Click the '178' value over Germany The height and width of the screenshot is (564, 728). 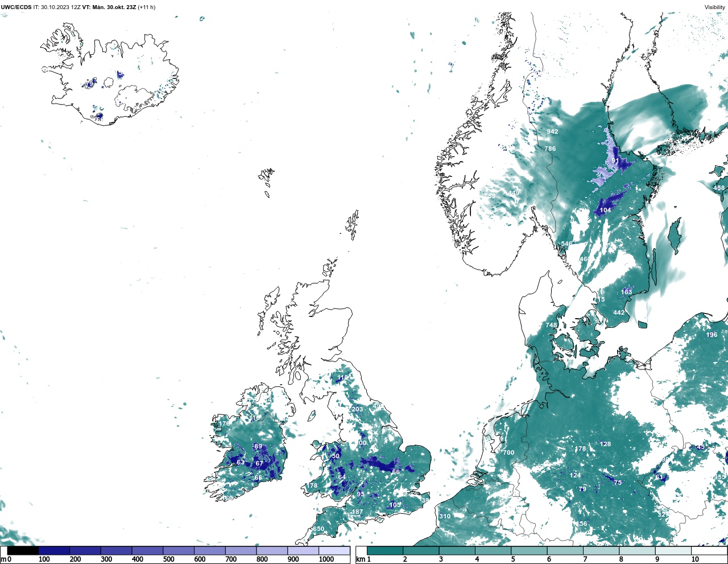tap(580, 449)
